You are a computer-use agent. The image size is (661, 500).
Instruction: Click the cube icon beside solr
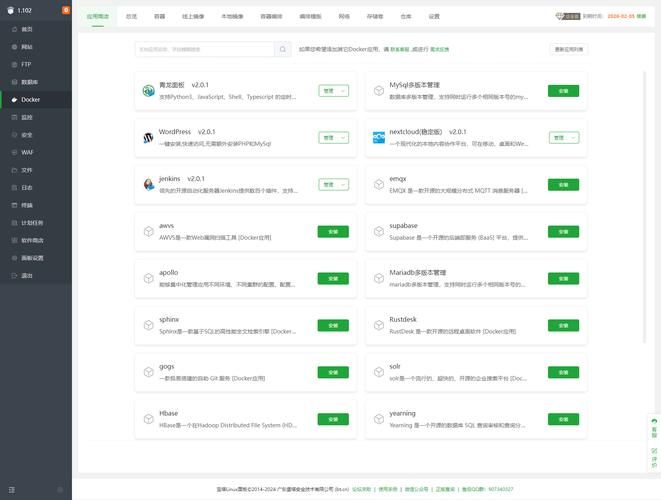click(x=379, y=372)
